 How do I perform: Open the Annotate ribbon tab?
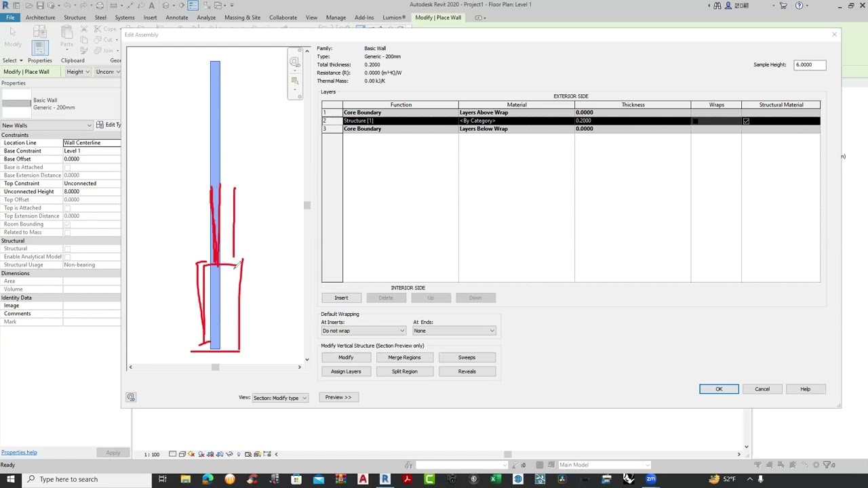(x=177, y=18)
